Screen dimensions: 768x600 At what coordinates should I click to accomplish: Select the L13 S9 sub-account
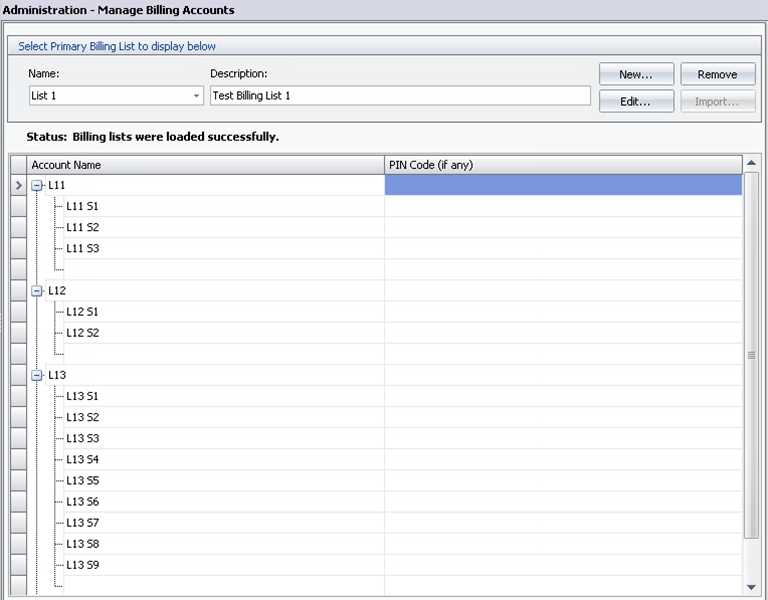[82, 565]
